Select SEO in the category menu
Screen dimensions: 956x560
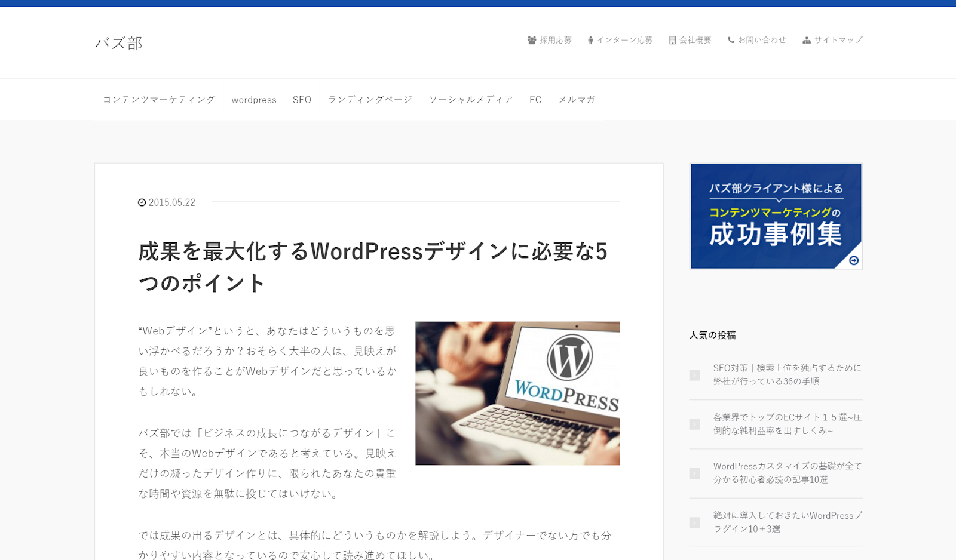[x=302, y=100]
